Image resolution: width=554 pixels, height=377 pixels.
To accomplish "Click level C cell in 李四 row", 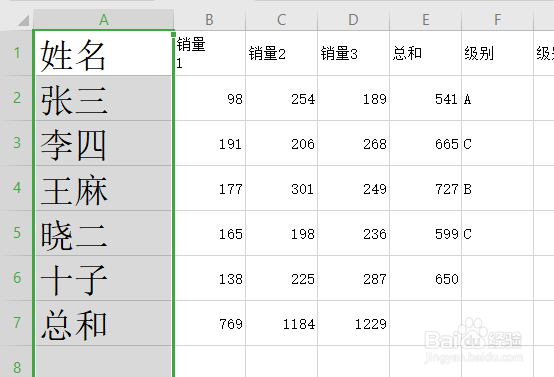I will 497,143.
